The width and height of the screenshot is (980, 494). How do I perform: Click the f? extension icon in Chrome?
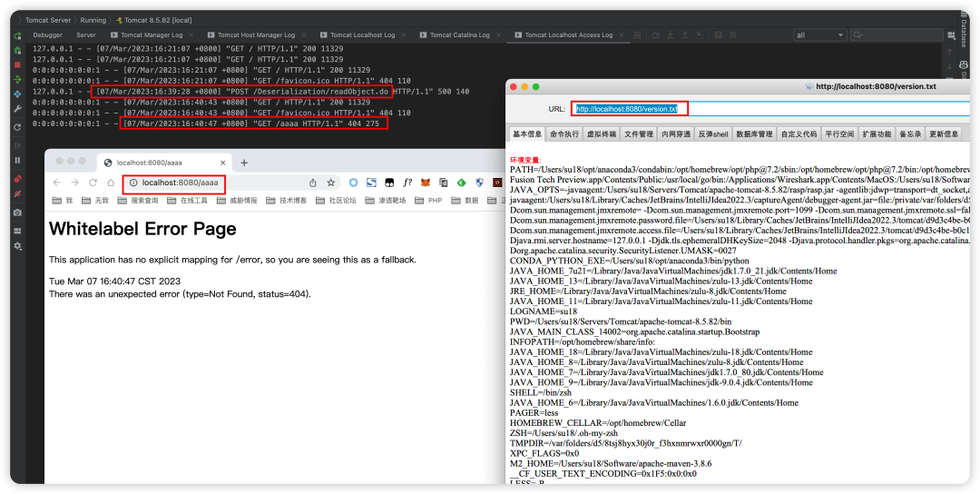click(x=407, y=183)
